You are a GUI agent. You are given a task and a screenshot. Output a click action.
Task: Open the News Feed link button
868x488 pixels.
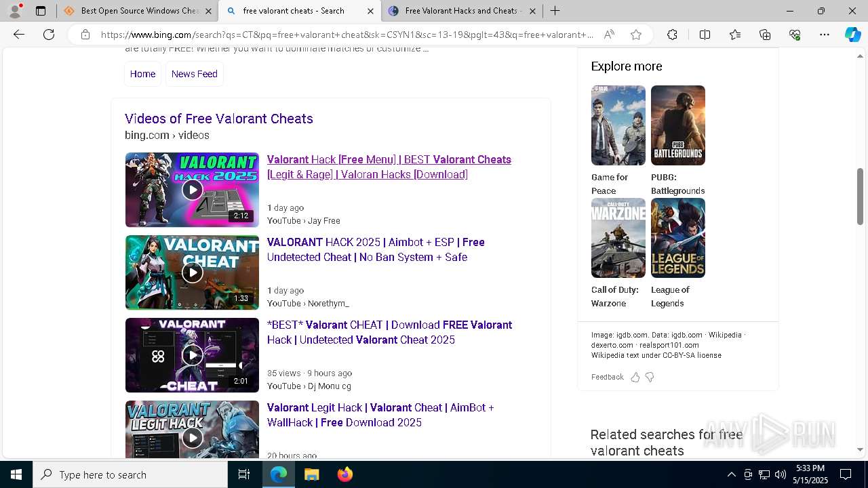[x=195, y=74]
